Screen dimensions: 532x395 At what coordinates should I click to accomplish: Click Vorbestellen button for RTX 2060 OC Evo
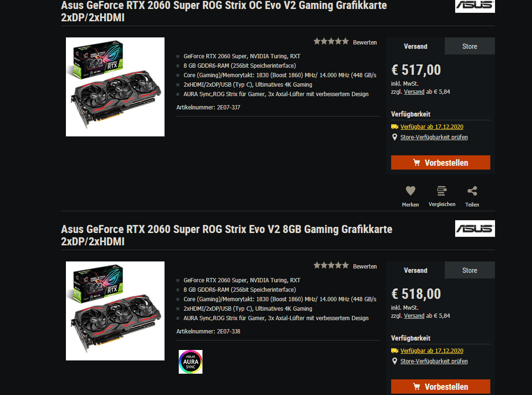coord(440,162)
